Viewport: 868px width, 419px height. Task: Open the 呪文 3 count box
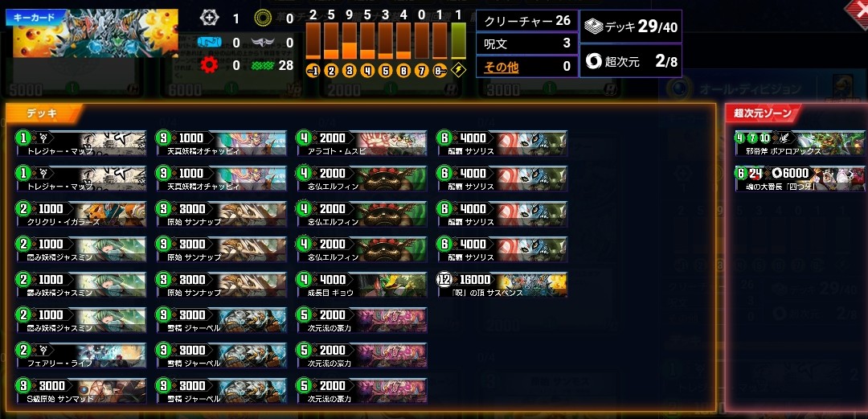pos(527,43)
